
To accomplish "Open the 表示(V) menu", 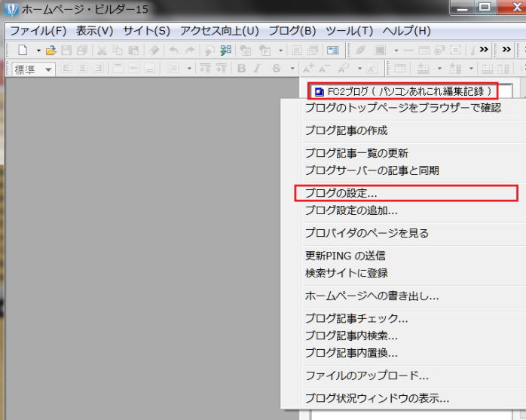I will click(x=95, y=31).
